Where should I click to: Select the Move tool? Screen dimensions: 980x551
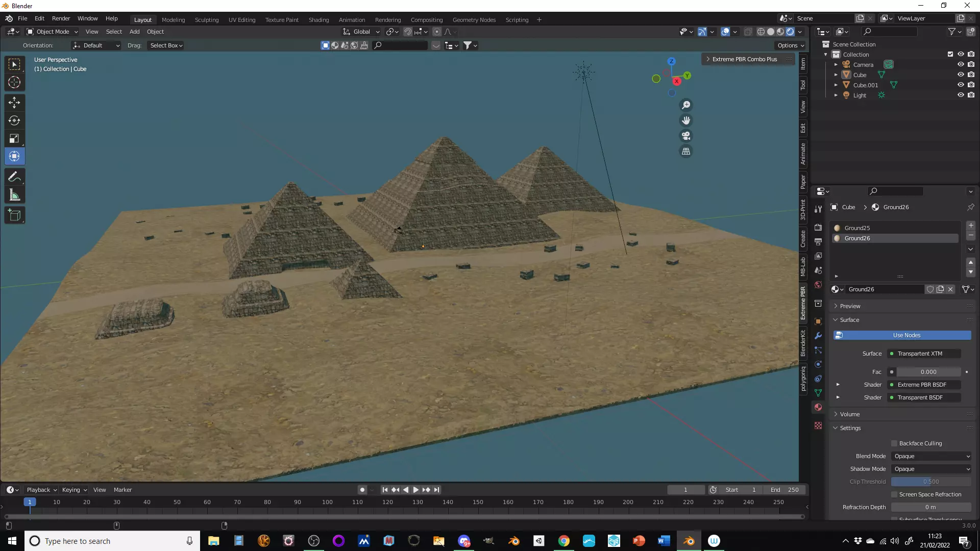[x=14, y=103]
